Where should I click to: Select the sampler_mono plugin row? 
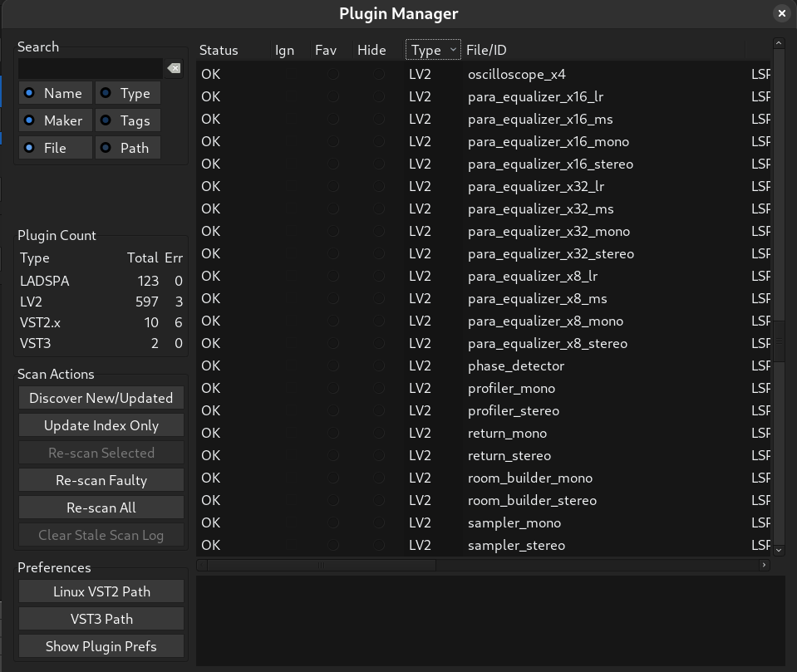click(x=514, y=522)
